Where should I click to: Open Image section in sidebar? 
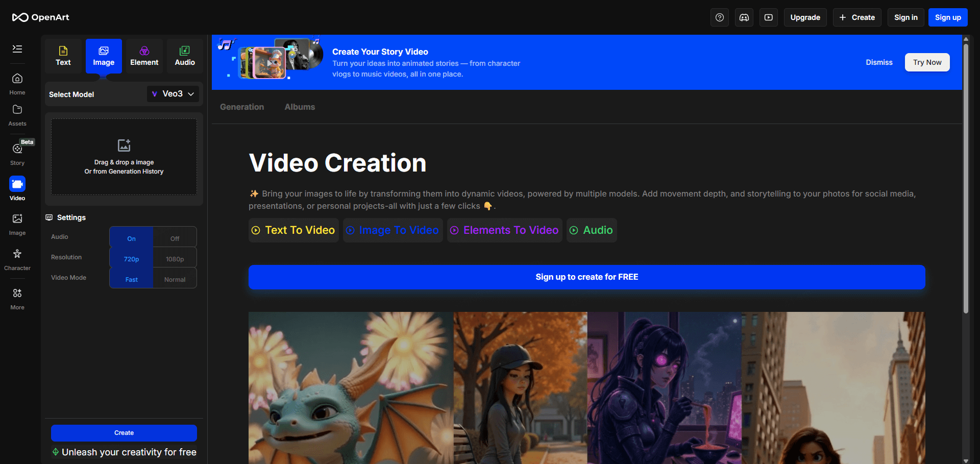pyautogui.click(x=17, y=224)
